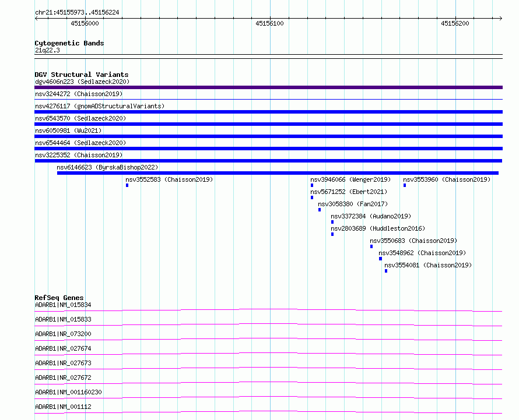Open variant nsv3946066 (Wenger2019)
The image size is (519, 420).
coord(350,179)
